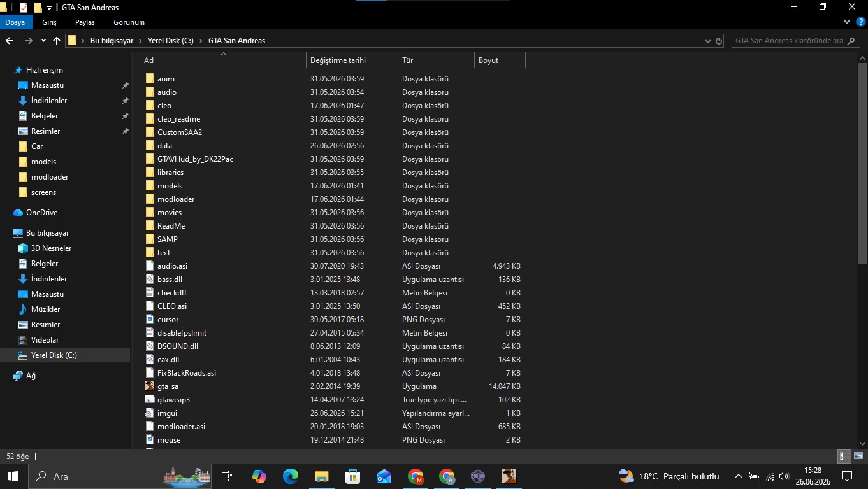The image size is (868, 489).
Task: Open 3D Nesneler in sidebar
Action: click(51, 248)
